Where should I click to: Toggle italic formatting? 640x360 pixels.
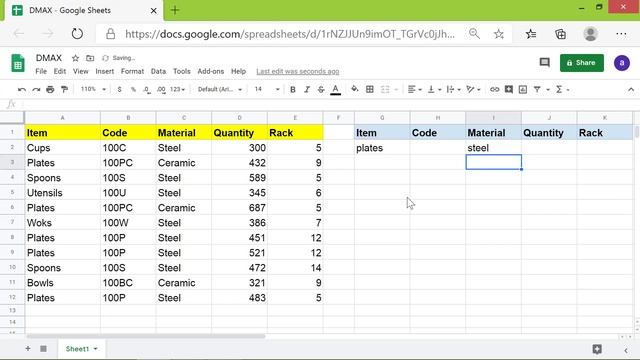[307, 89]
